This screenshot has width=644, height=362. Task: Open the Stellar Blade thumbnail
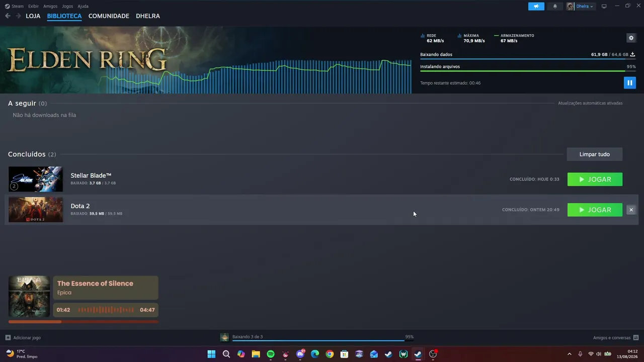click(36, 179)
